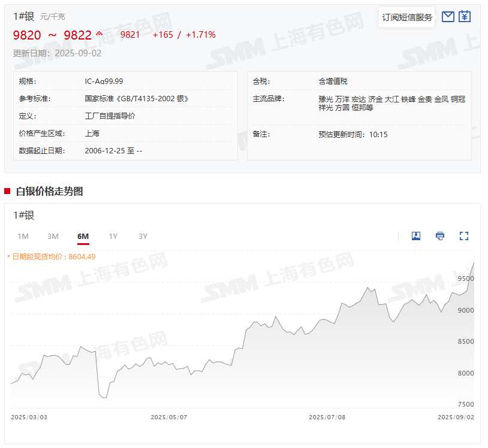
Task: Switch to the 3Y chart view
Action: 143,237
